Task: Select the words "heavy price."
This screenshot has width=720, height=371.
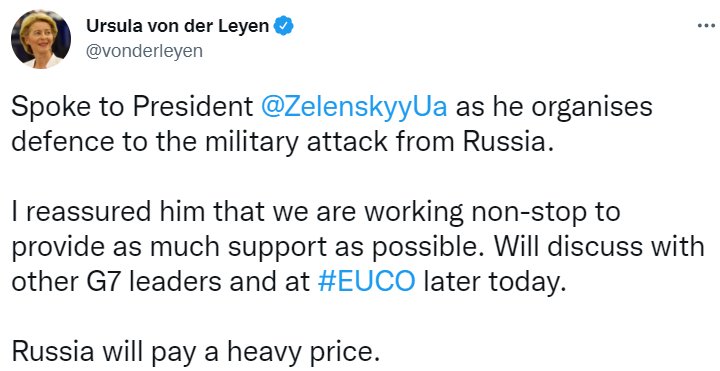Action: pos(304,352)
